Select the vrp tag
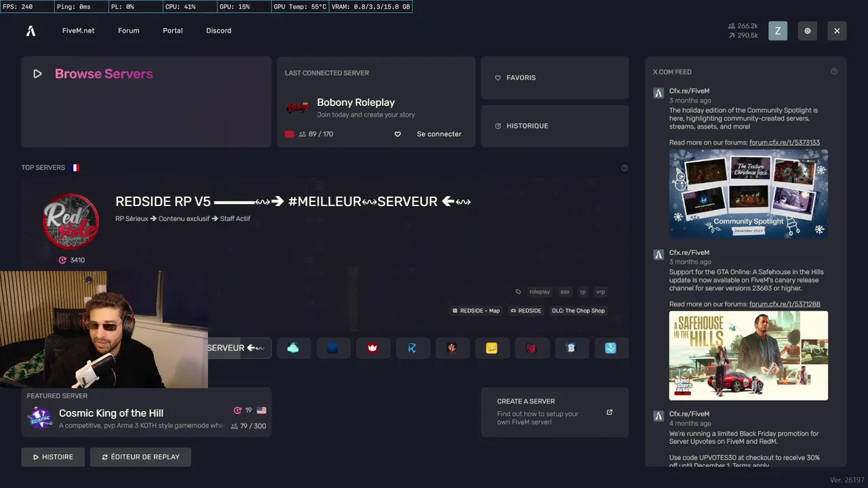The width and height of the screenshot is (868, 488). pyautogui.click(x=600, y=291)
